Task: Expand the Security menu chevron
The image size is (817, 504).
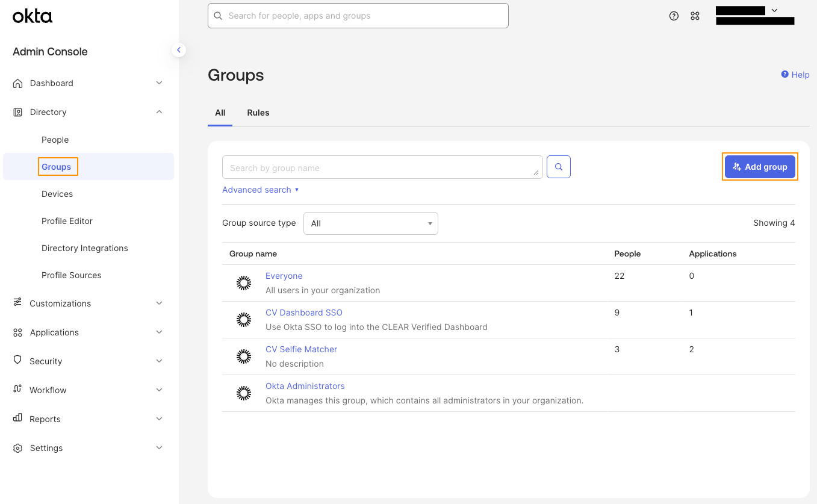Action: [x=159, y=361]
